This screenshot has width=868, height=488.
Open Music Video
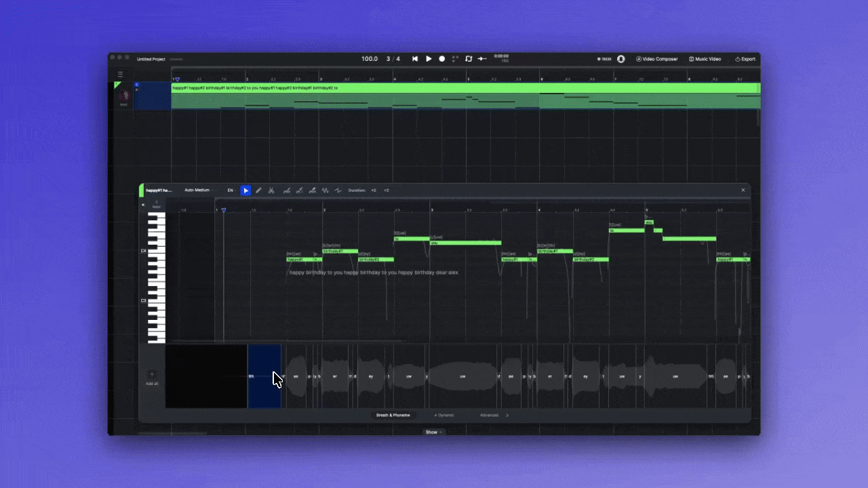(x=705, y=59)
